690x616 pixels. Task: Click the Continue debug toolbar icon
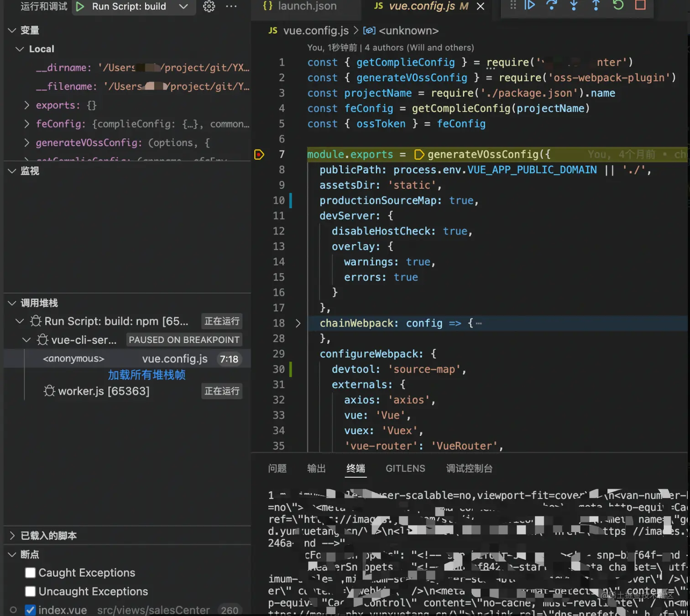coord(530,5)
